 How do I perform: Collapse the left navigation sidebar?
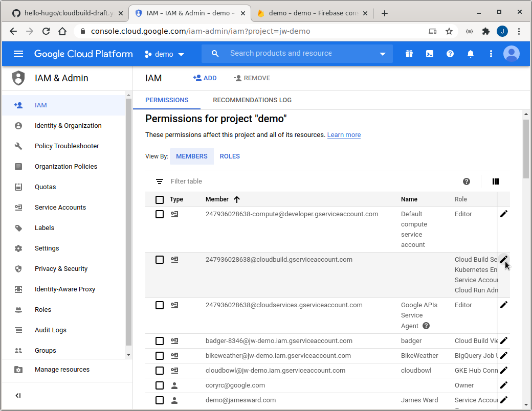(x=18, y=395)
